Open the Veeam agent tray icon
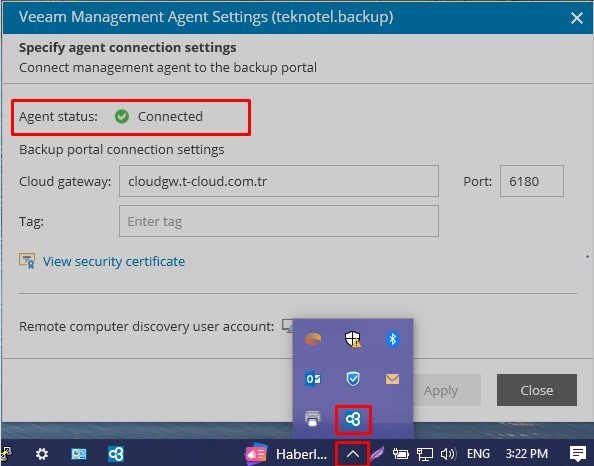This screenshot has width=594, height=466. tap(353, 419)
